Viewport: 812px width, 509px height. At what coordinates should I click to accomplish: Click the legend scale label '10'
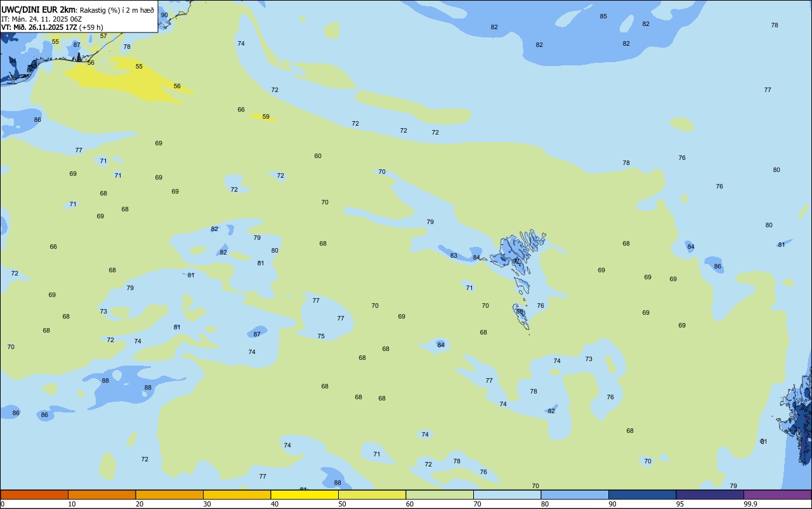coord(72,504)
